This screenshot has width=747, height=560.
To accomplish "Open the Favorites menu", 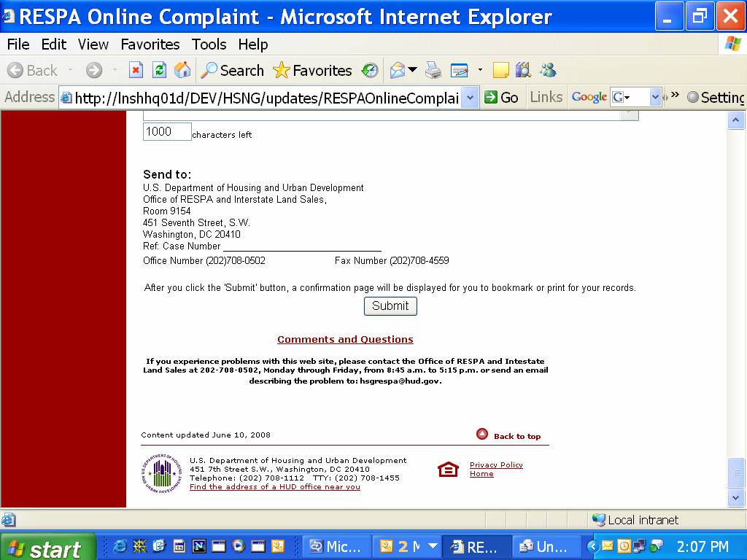I will coord(150,44).
